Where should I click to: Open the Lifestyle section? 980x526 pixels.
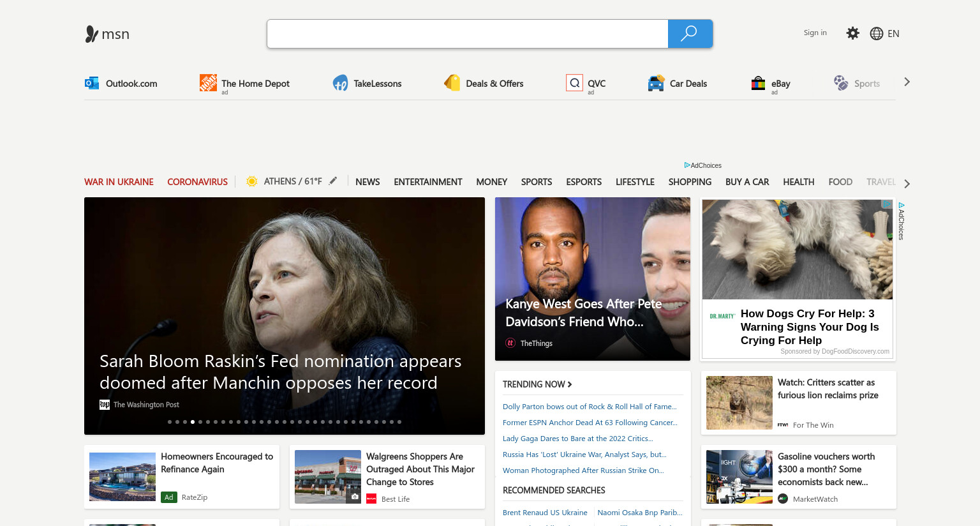pos(635,182)
